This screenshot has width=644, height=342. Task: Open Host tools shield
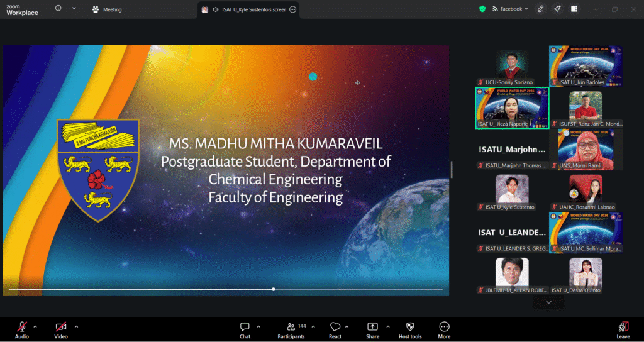click(410, 327)
